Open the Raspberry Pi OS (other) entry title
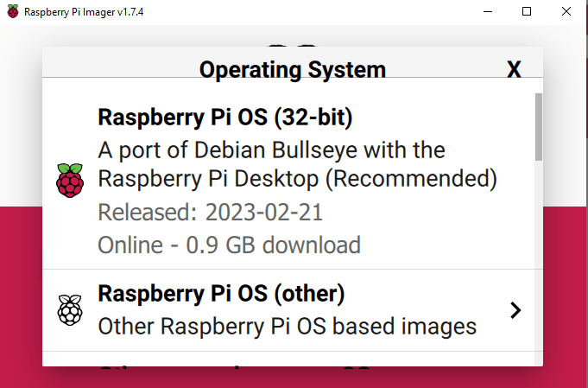 [x=222, y=294]
